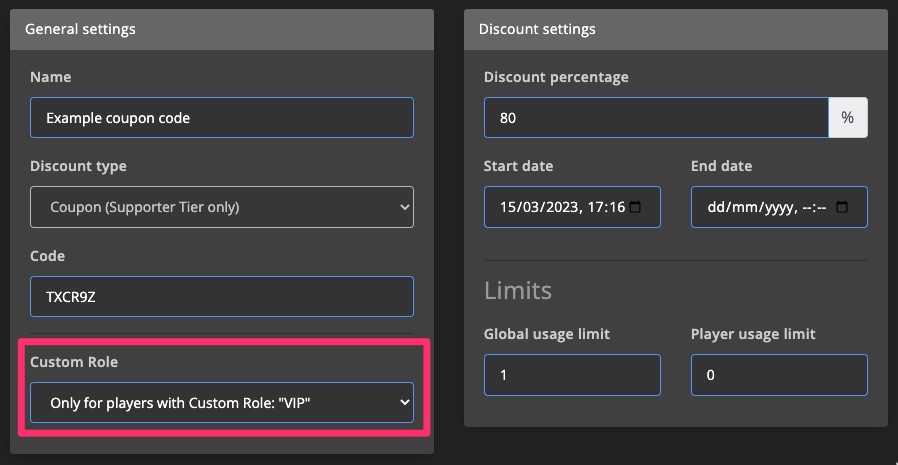The height and width of the screenshot is (465, 898).
Task: Click the Custom Role label
Action: tap(74, 362)
